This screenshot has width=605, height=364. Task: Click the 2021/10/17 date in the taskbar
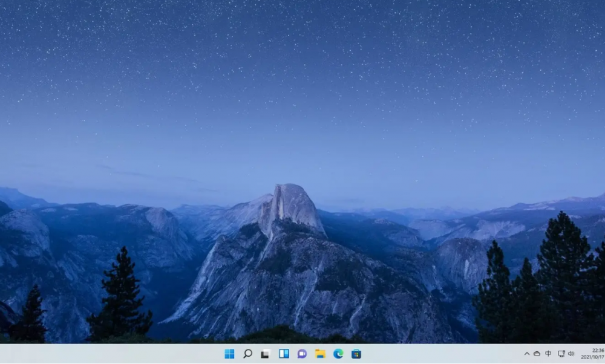(x=592, y=357)
